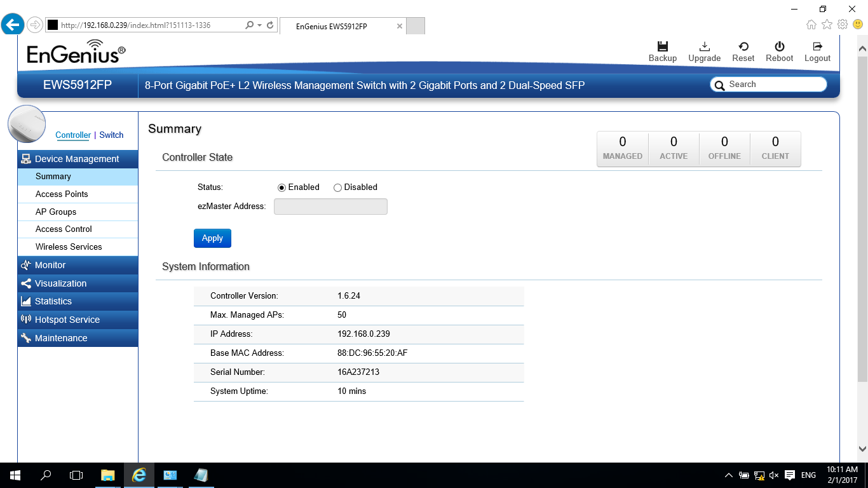Viewport: 868px width, 488px height.
Task: Open Wireless Services in the sidebar
Action: tap(69, 247)
